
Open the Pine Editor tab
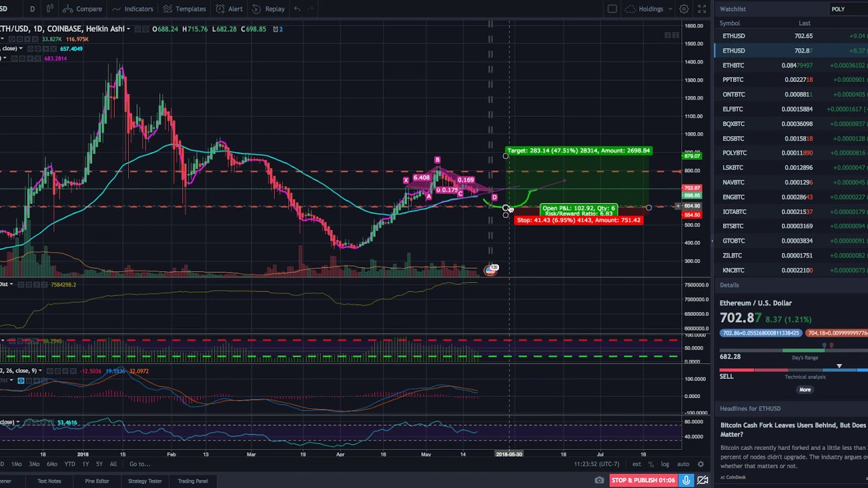(x=97, y=481)
